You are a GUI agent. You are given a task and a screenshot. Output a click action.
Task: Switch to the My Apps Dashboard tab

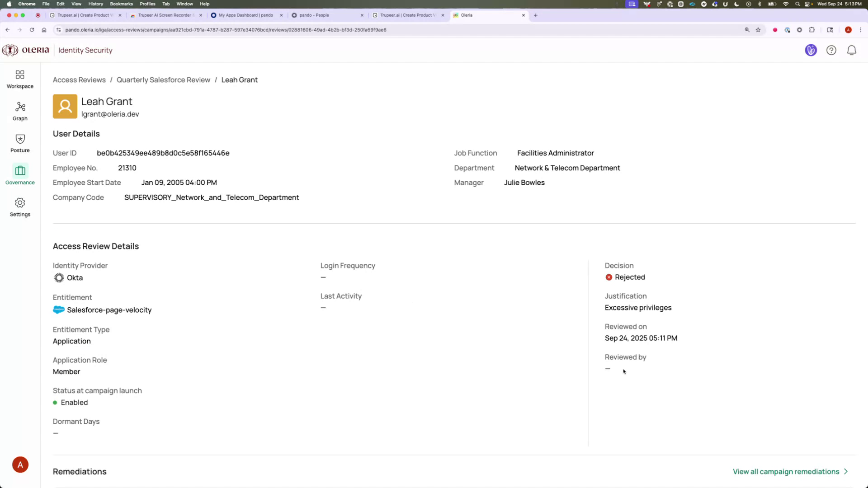click(244, 15)
